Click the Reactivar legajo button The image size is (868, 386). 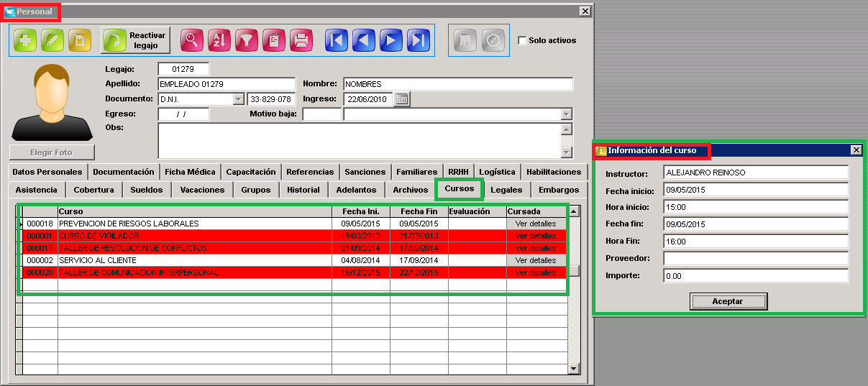tap(136, 40)
